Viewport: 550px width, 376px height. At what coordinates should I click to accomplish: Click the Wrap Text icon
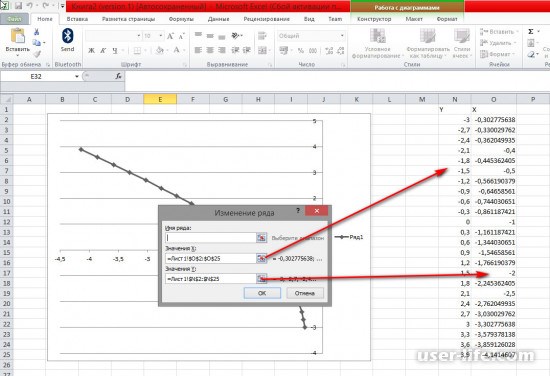(262, 36)
